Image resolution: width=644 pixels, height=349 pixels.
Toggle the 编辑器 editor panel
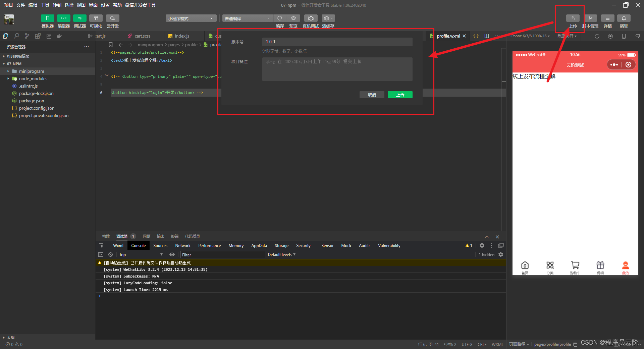(64, 18)
